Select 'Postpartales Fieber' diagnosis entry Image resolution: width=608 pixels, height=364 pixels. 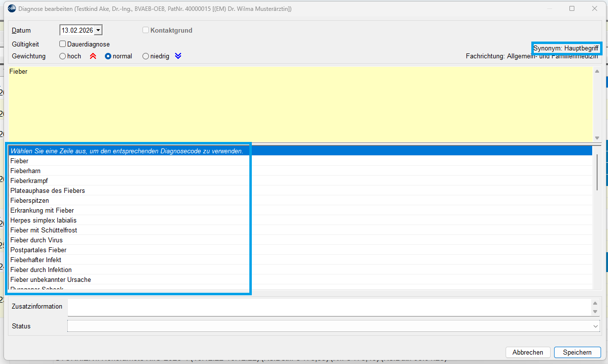(x=38, y=250)
